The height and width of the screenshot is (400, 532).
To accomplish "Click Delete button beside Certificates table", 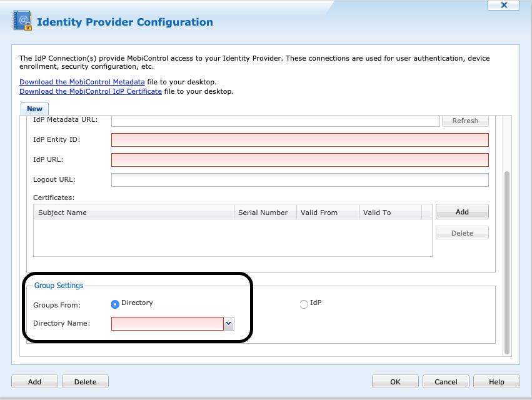I will point(462,233).
